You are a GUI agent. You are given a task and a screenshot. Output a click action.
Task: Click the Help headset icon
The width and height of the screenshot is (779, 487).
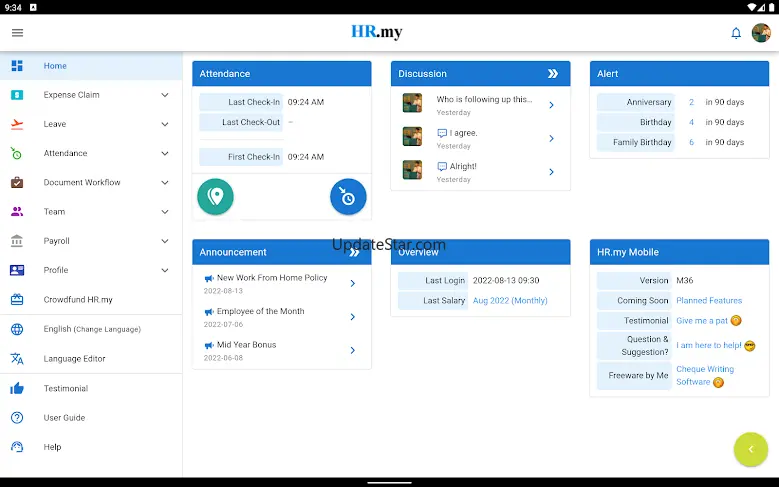pos(17,447)
